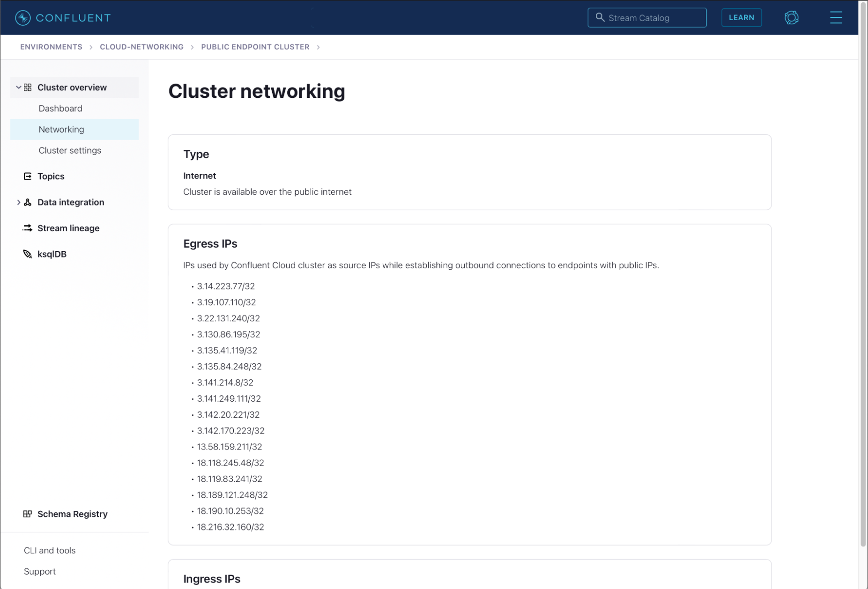Screen dimensions: 868x589
Task: Click the public internet description text
Action: click(x=267, y=192)
